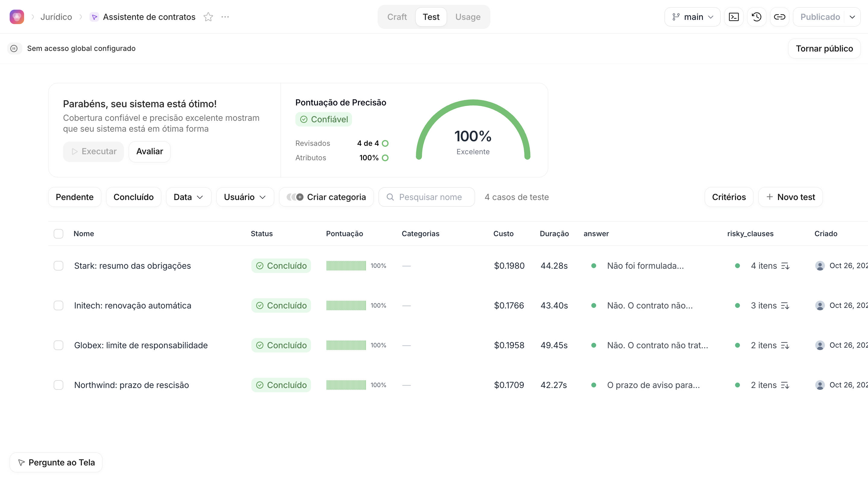Check the Initech: renovação automática row
The height and width of the screenshot is (482, 868).
coord(58,305)
